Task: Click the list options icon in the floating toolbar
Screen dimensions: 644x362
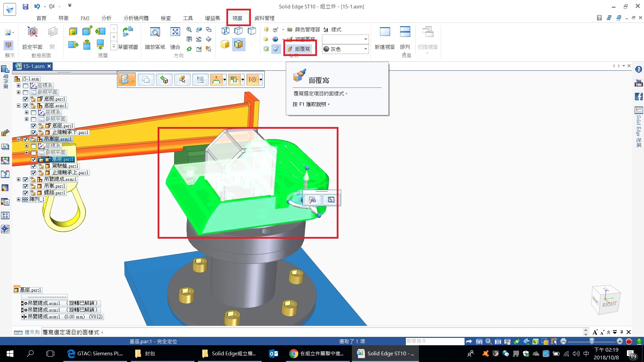Action: (200, 79)
